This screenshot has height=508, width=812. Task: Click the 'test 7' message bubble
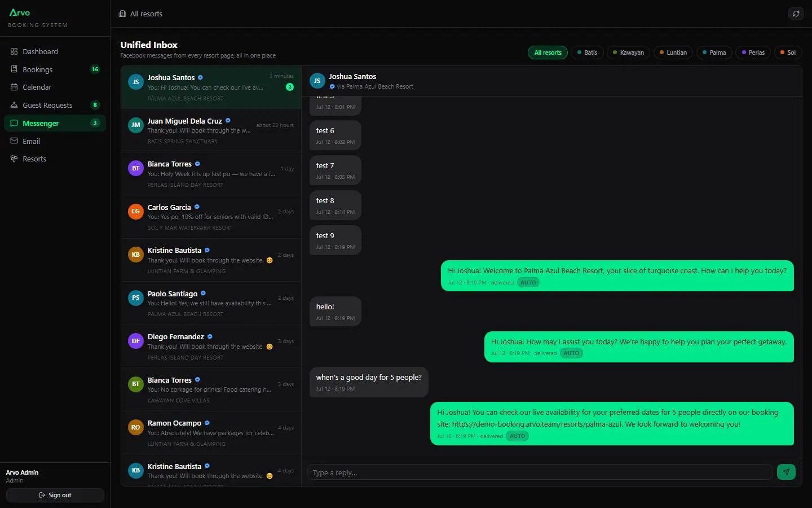[335, 170]
